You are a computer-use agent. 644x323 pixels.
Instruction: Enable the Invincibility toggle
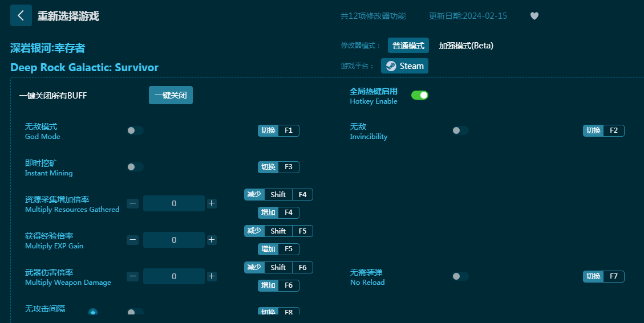(460, 130)
